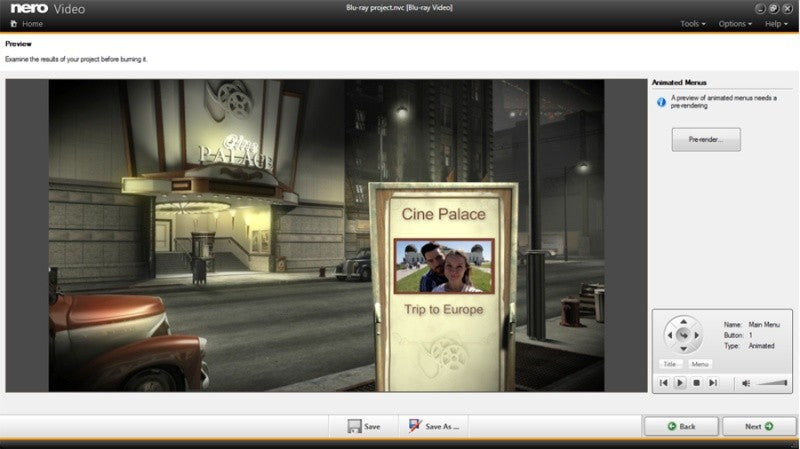Viewport: 800px width, 449px height.
Task: Click the Title remote button
Action: tap(670, 364)
